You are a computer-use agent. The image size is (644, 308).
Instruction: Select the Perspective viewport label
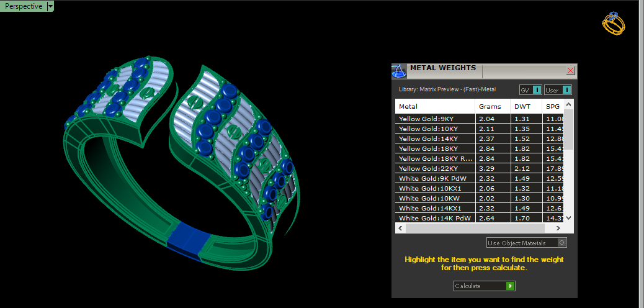click(24, 6)
